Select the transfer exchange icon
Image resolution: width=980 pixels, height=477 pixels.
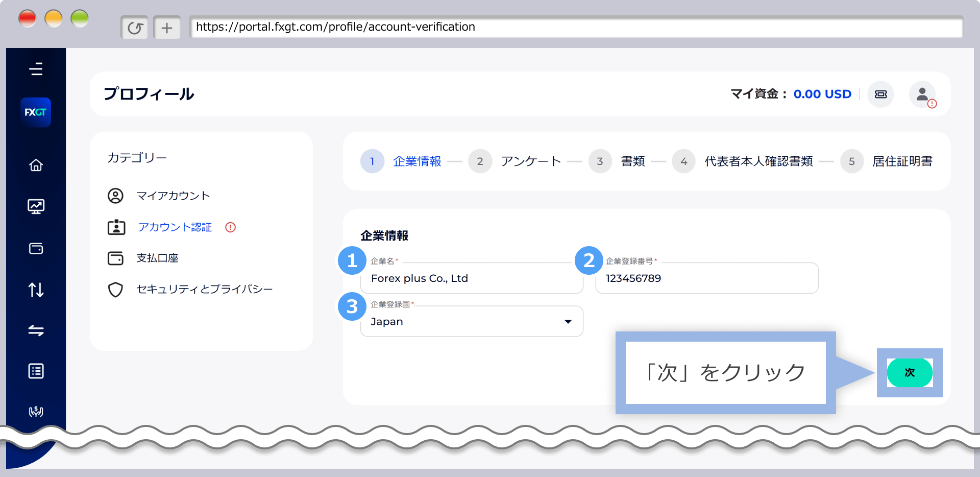click(36, 330)
